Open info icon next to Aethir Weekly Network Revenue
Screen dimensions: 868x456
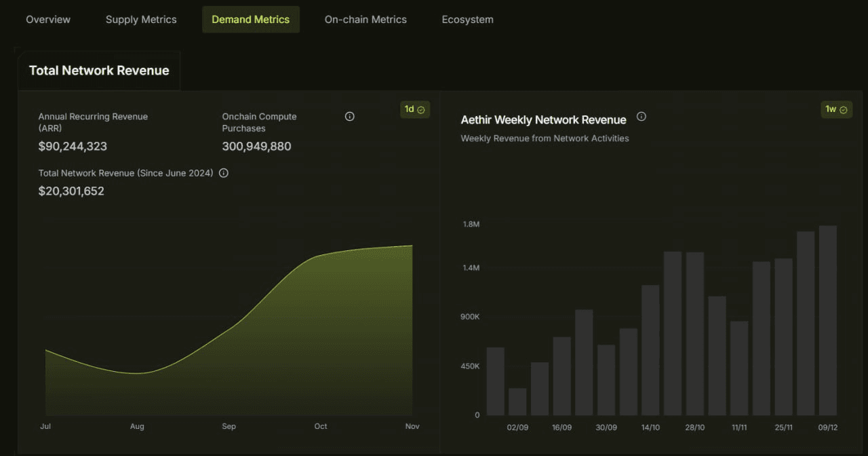tap(641, 117)
